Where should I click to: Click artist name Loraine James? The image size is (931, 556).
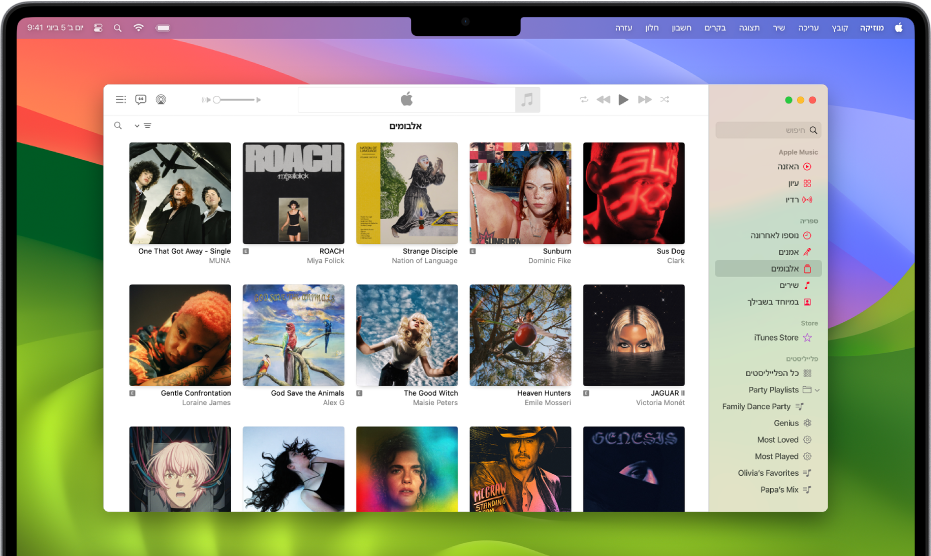[x=206, y=403]
